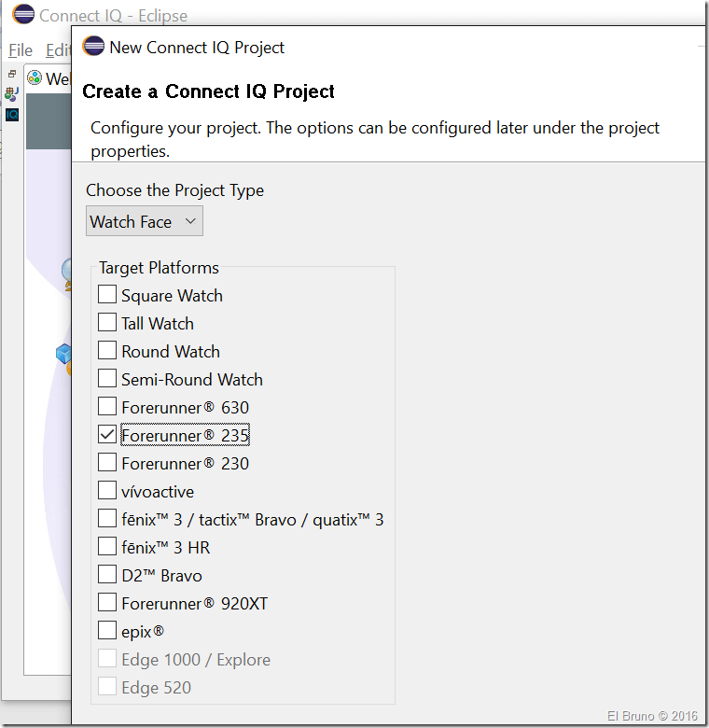
Task: Open the File menu
Action: point(21,50)
